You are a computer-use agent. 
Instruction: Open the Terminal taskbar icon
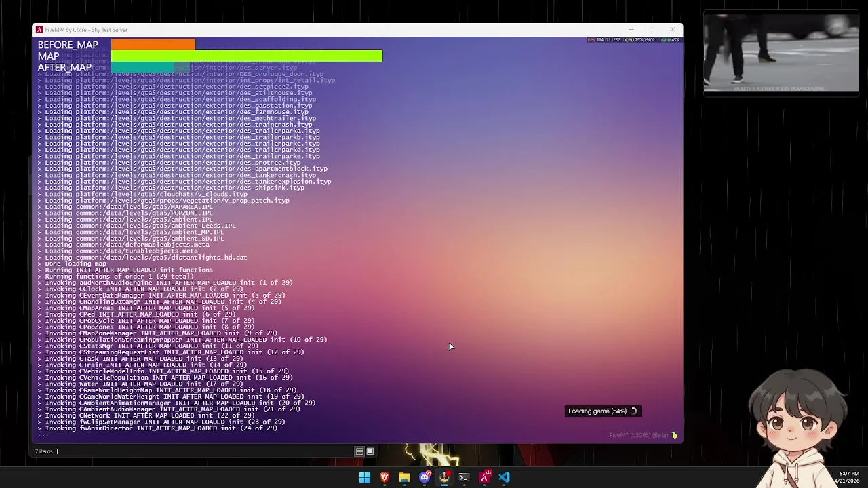(x=464, y=477)
